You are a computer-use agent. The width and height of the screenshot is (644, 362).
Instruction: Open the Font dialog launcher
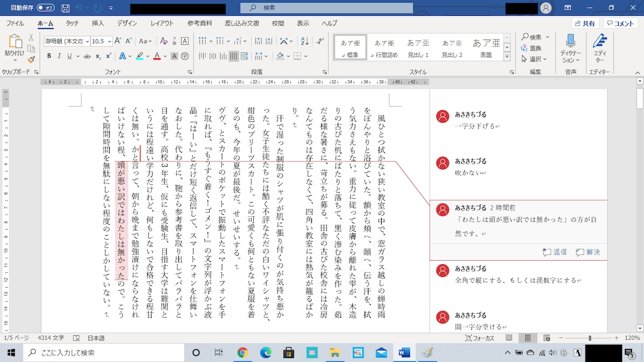coord(190,72)
